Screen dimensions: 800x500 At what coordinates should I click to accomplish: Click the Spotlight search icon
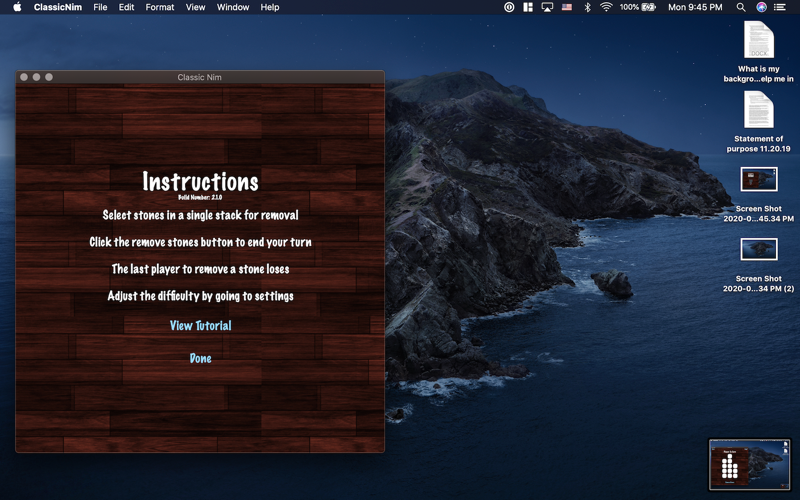tap(741, 7)
